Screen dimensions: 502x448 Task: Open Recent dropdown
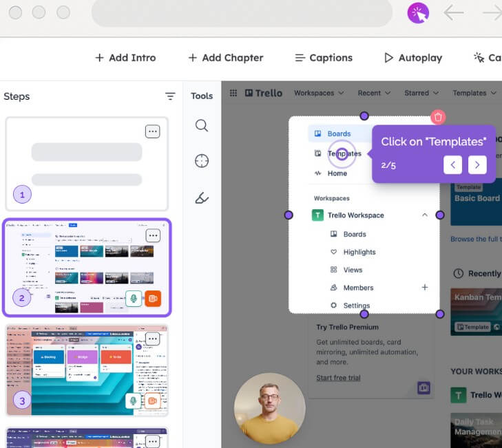[374, 93]
